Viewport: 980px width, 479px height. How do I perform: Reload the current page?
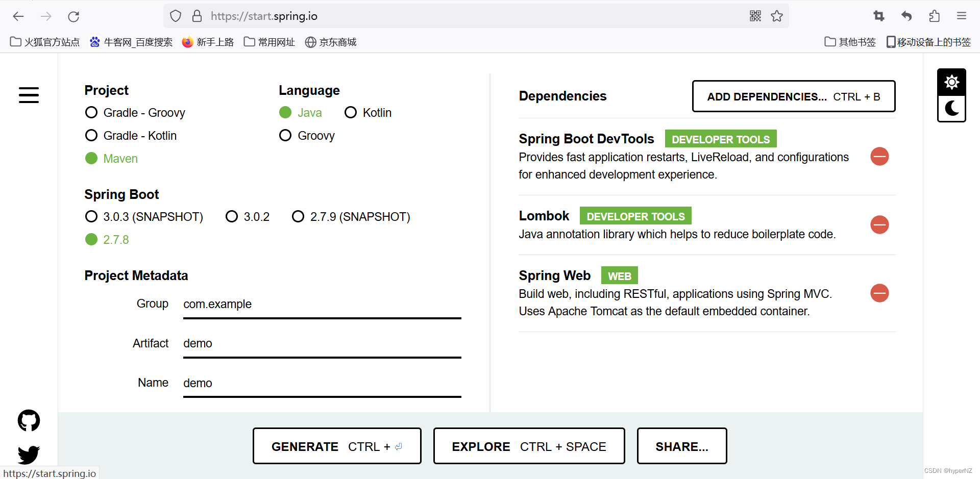click(73, 16)
